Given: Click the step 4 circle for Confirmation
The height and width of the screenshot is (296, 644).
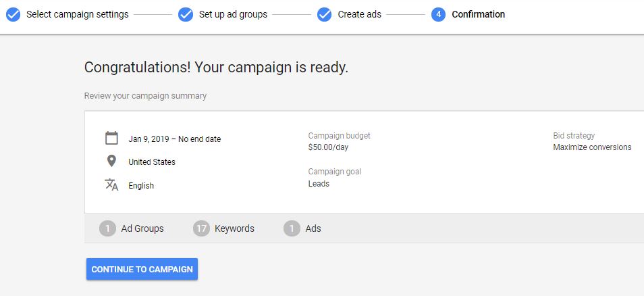Looking at the screenshot, I should coord(439,14).
